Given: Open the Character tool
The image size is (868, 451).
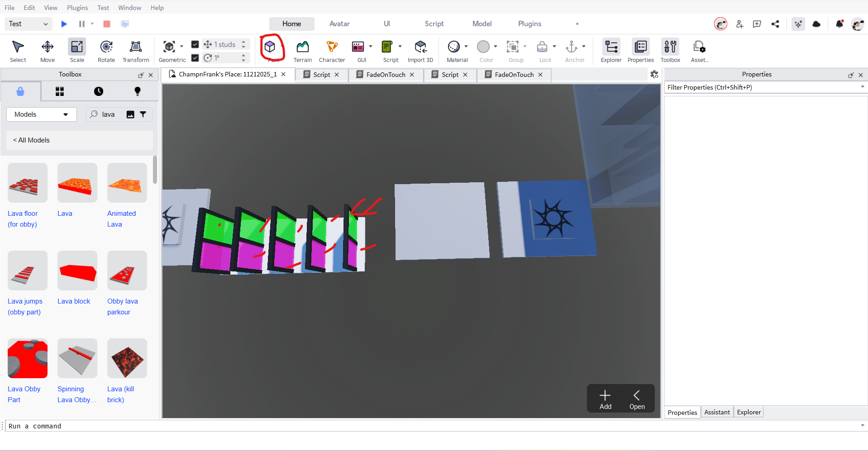Looking at the screenshot, I should 332,50.
